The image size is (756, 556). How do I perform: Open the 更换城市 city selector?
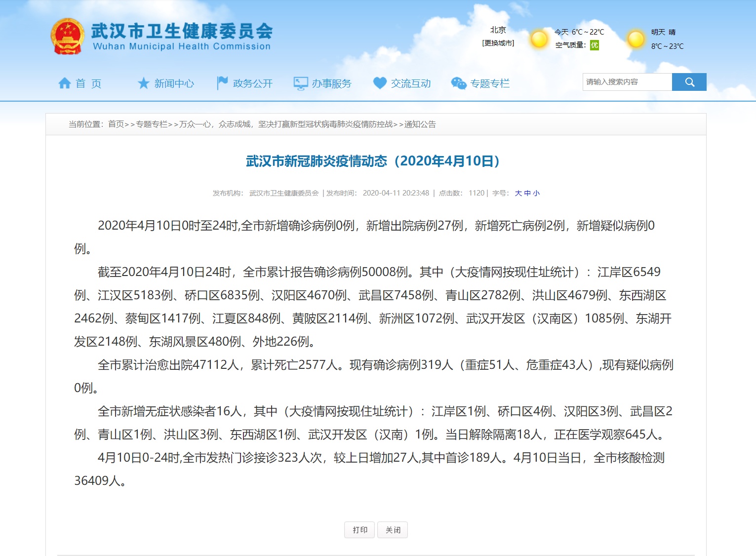pyautogui.click(x=498, y=43)
